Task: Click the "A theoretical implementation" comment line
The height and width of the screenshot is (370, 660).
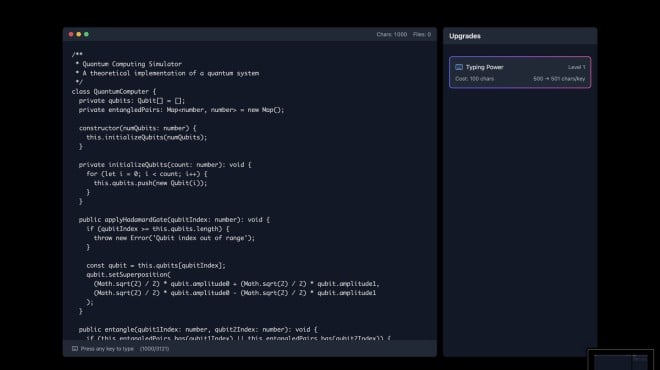Action: point(167,73)
